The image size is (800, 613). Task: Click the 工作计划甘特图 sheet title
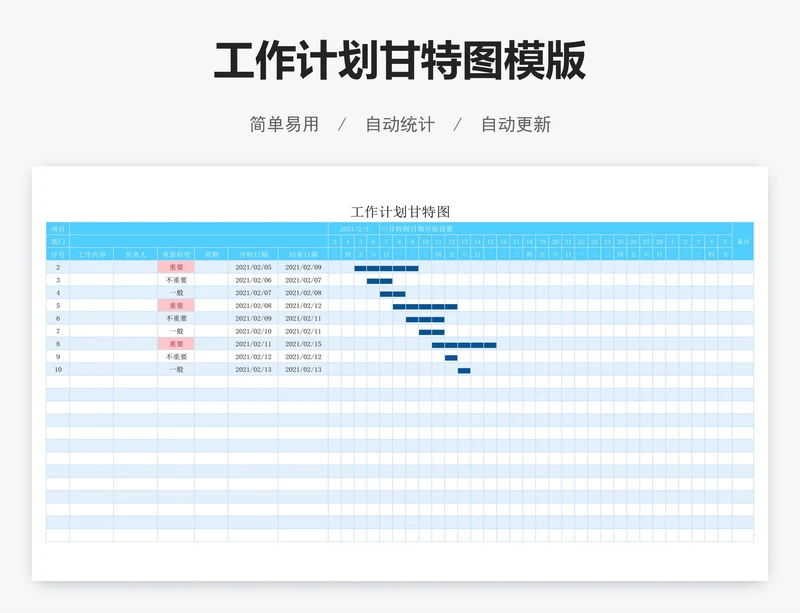click(x=400, y=211)
